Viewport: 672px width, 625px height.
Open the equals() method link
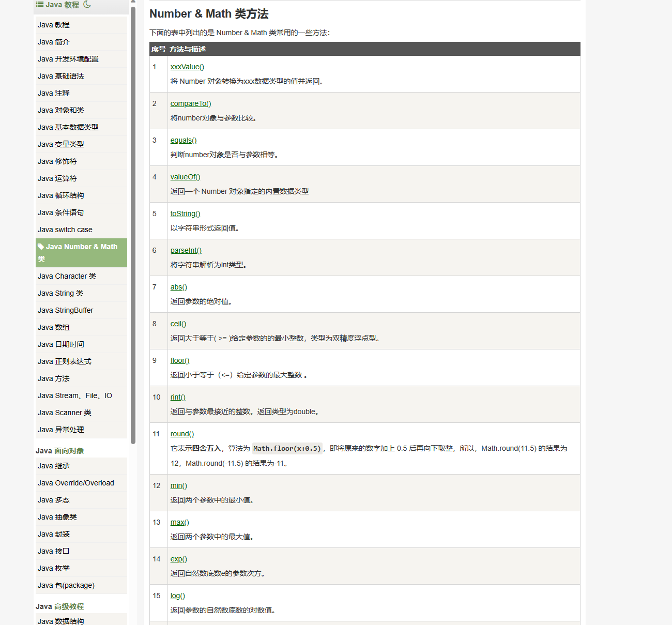[184, 140]
